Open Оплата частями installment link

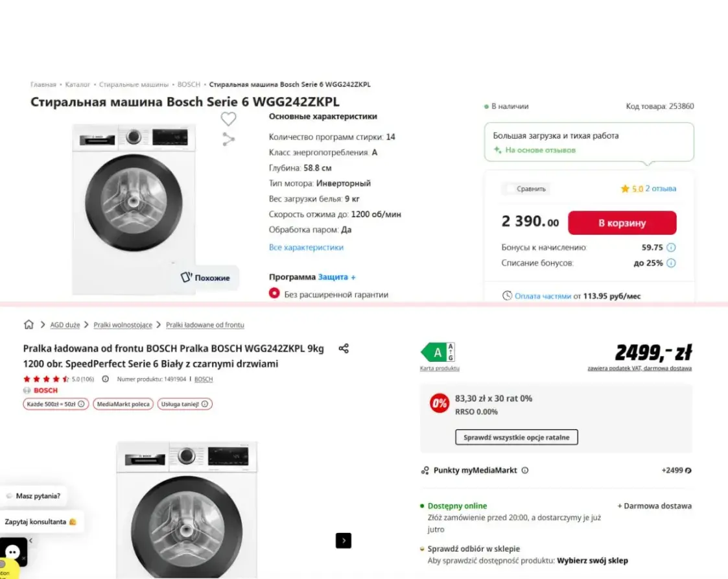pos(543,296)
